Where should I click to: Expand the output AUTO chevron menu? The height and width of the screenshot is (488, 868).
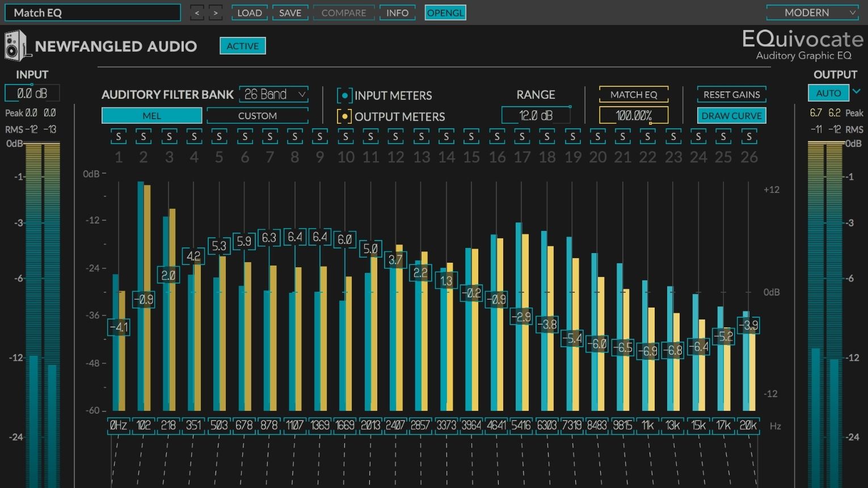click(x=857, y=91)
